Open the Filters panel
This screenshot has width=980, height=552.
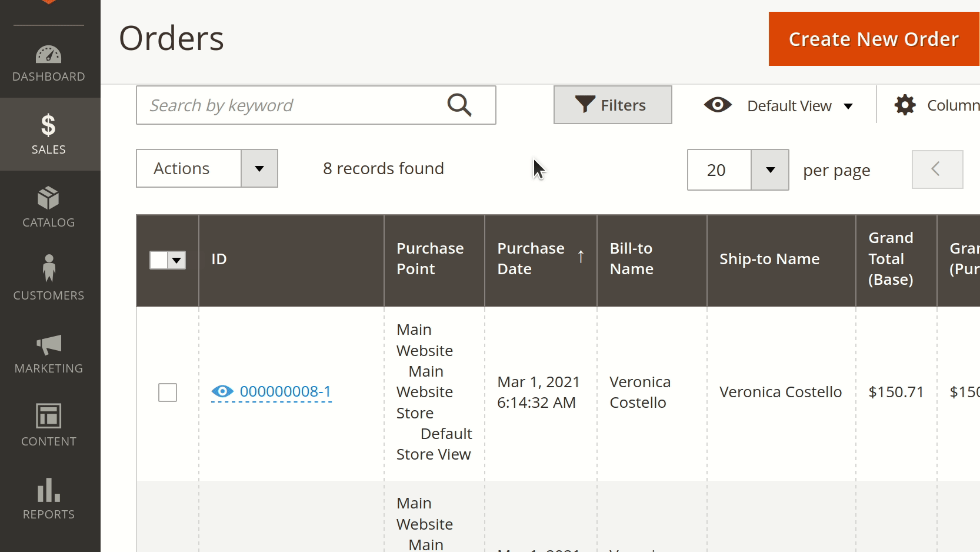pos(612,105)
